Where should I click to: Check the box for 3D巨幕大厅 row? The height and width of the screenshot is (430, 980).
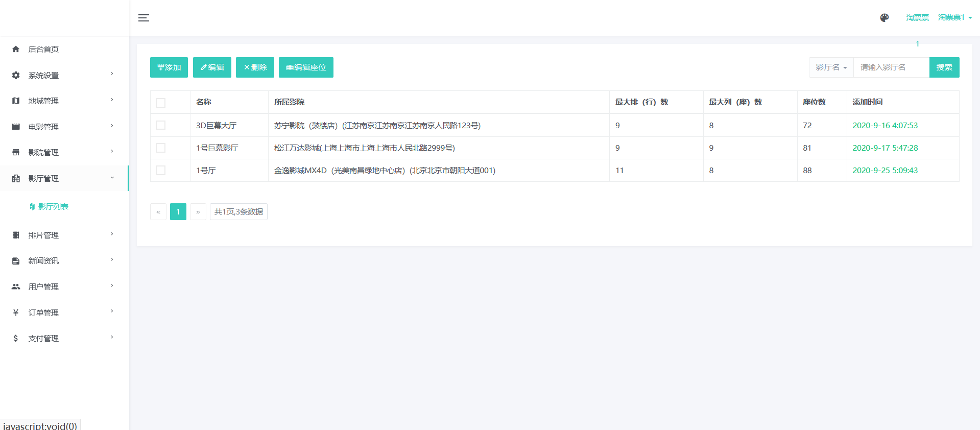161,125
